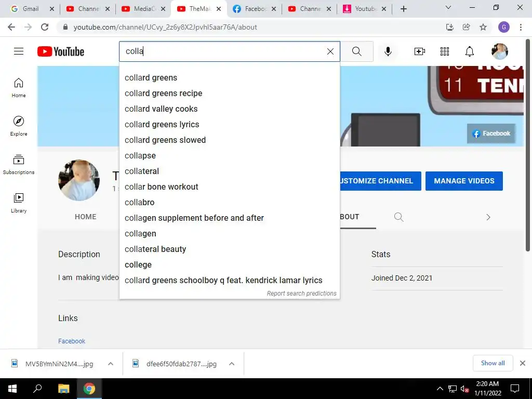This screenshot has width=532, height=399.
Task: Open the Chrome three-dot menu
Action: point(521,27)
